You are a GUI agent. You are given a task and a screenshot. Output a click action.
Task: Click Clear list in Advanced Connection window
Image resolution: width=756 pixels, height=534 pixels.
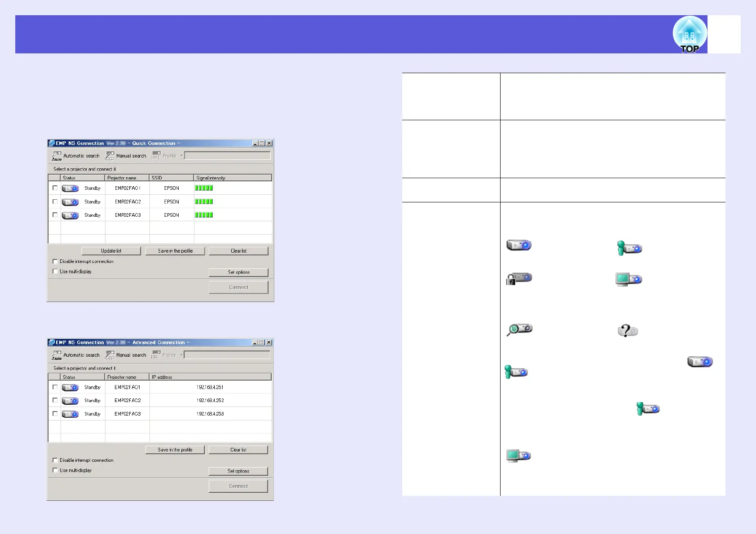click(238, 450)
